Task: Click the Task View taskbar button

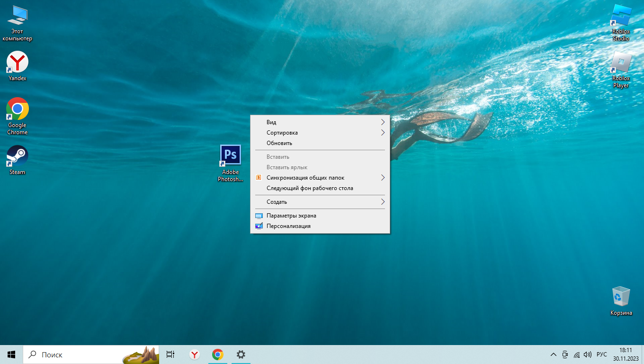Action: point(170,355)
